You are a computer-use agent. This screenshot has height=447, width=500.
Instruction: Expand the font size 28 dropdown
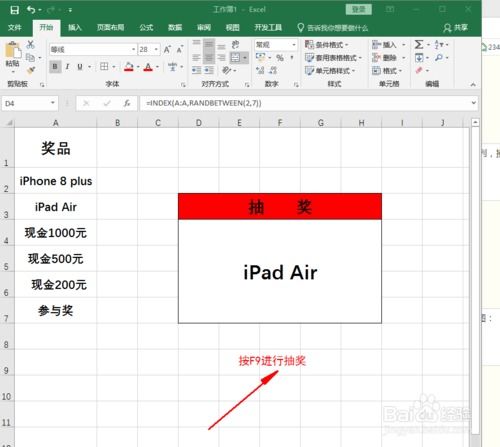156,50
